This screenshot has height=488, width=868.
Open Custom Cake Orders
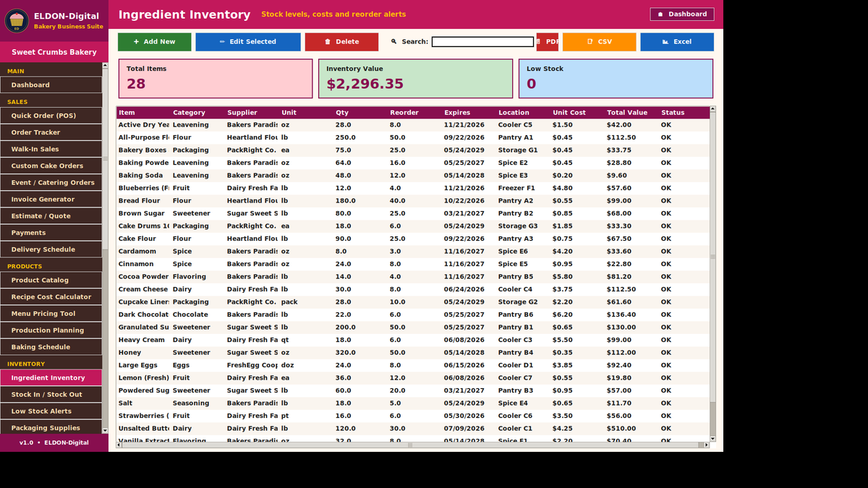tap(51, 166)
